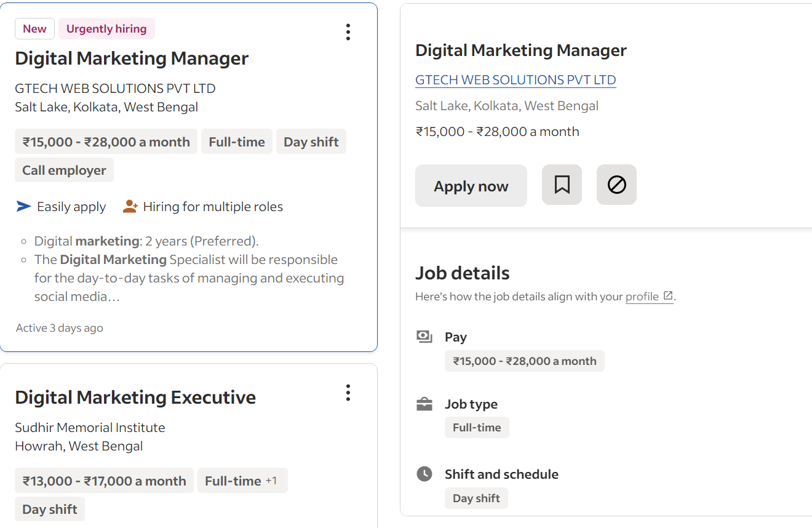The image size is (812, 528).
Task: Click the Shift and schedule clock icon
Action: [424, 474]
